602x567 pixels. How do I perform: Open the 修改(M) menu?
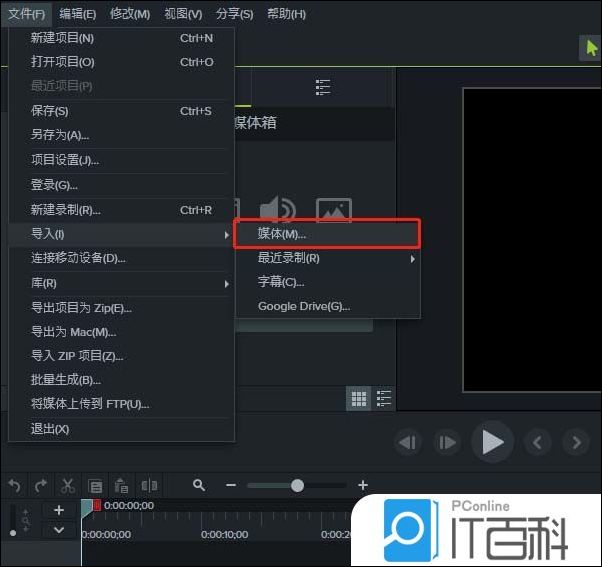[x=130, y=14]
